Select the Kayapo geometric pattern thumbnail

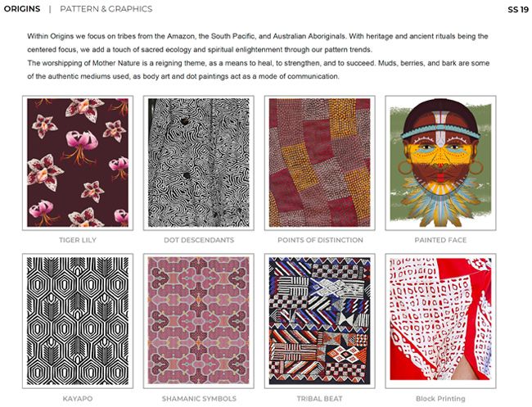click(78, 321)
